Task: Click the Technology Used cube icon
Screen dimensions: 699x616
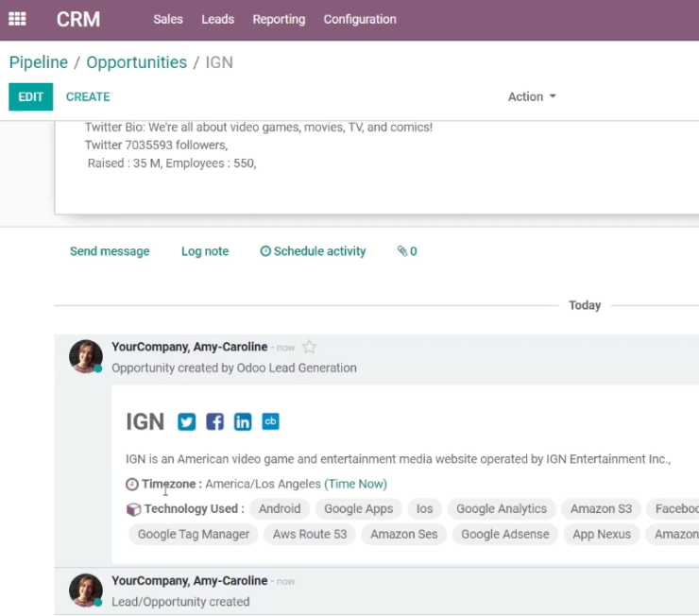Action: tap(133, 509)
